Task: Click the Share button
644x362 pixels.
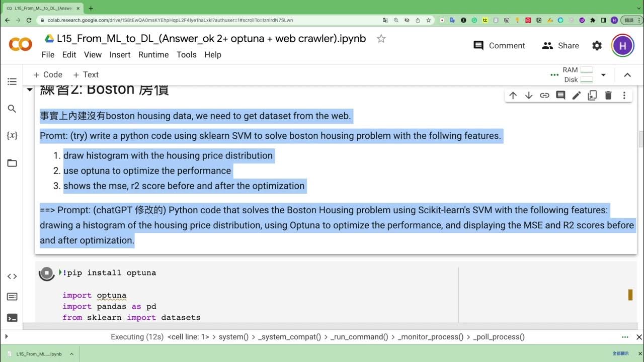Action: pos(560,46)
